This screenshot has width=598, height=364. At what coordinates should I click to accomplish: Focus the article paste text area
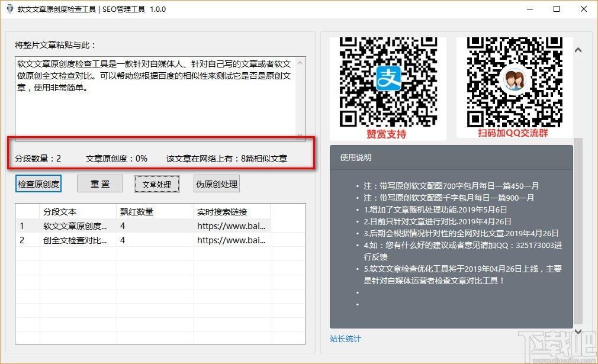(x=156, y=98)
